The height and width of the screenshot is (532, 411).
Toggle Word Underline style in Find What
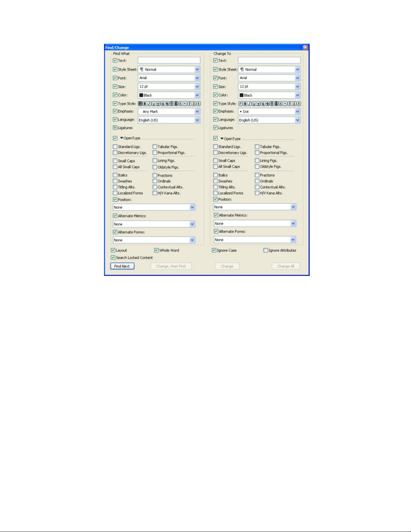(x=158, y=104)
